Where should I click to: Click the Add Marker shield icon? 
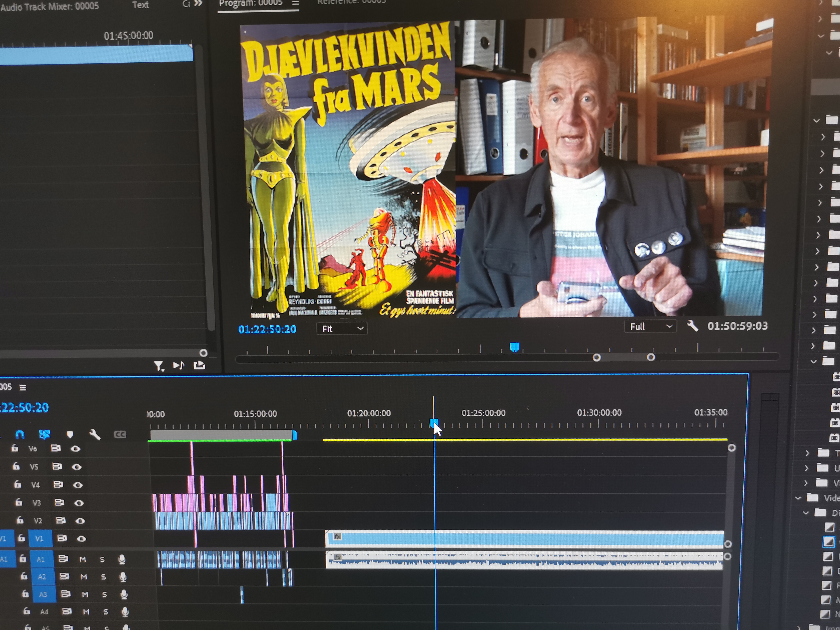[x=70, y=435]
